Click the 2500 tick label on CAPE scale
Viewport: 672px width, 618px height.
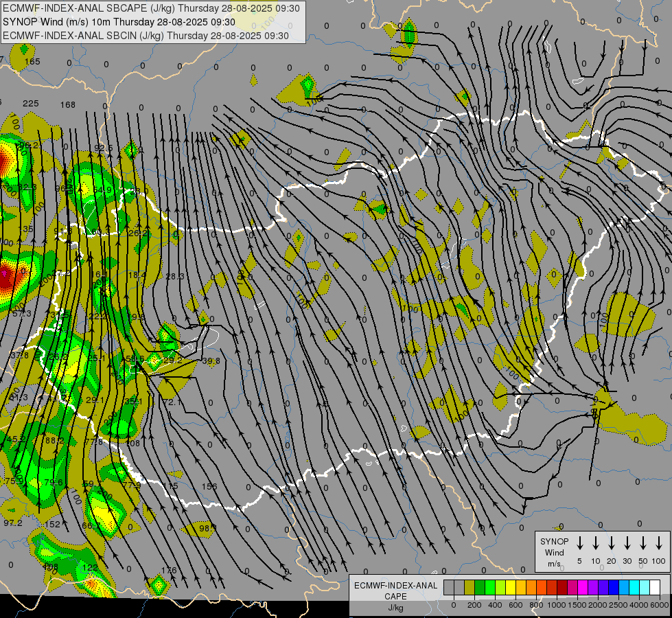pyautogui.click(x=618, y=605)
